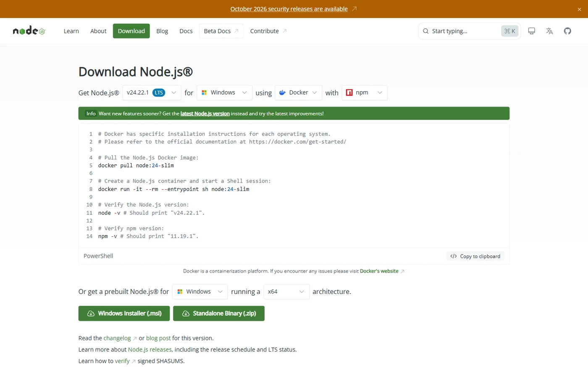Click the Node.js logo in the header
This screenshot has height=368, width=588.
(x=29, y=31)
